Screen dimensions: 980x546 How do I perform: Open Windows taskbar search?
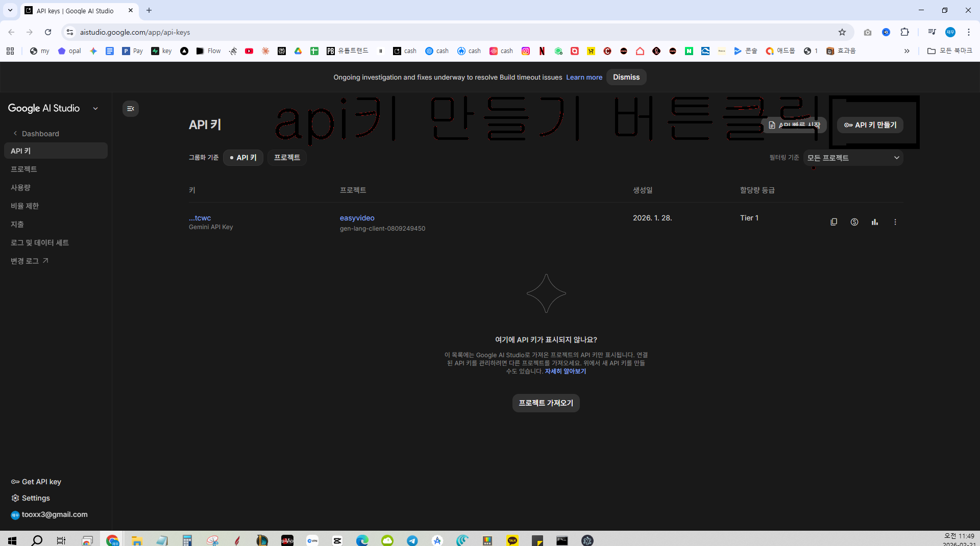tap(37, 540)
